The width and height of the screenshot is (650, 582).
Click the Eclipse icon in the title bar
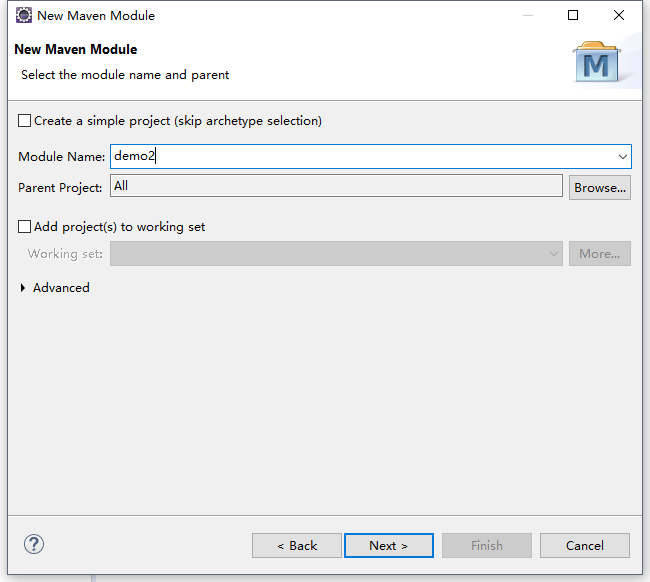click(x=24, y=15)
